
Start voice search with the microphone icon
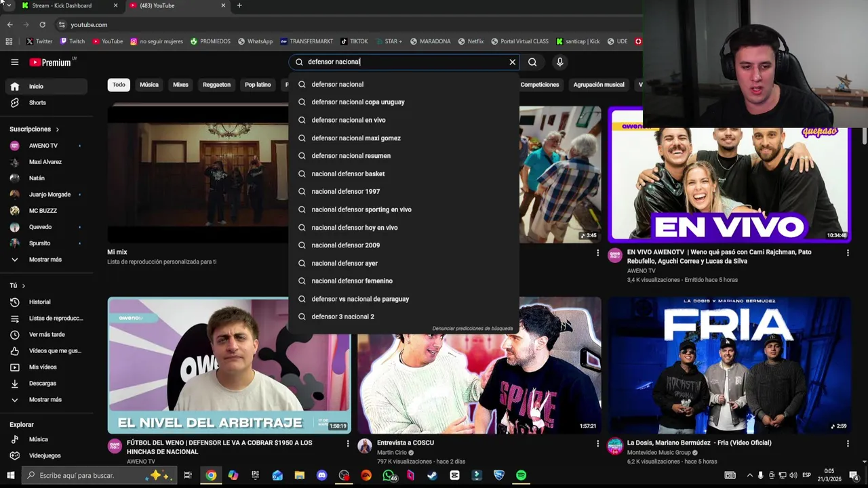(x=559, y=62)
